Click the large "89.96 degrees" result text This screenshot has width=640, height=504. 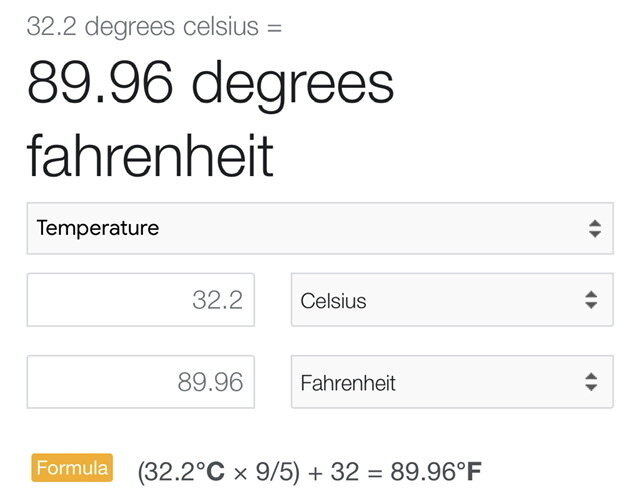point(210,84)
